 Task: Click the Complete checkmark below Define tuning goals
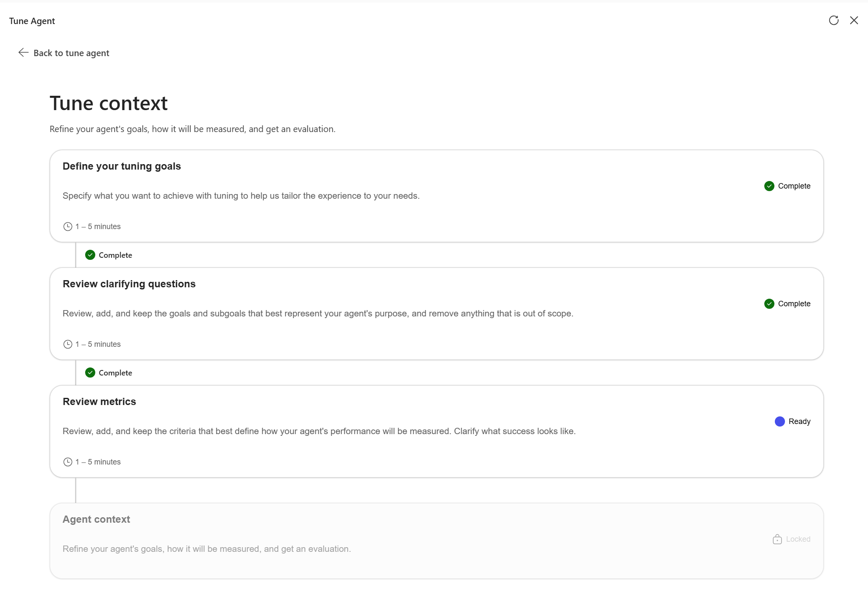pyautogui.click(x=90, y=255)
